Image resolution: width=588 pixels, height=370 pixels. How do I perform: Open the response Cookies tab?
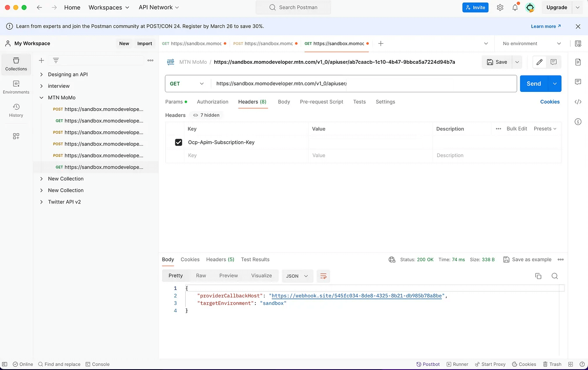[190, 260]
